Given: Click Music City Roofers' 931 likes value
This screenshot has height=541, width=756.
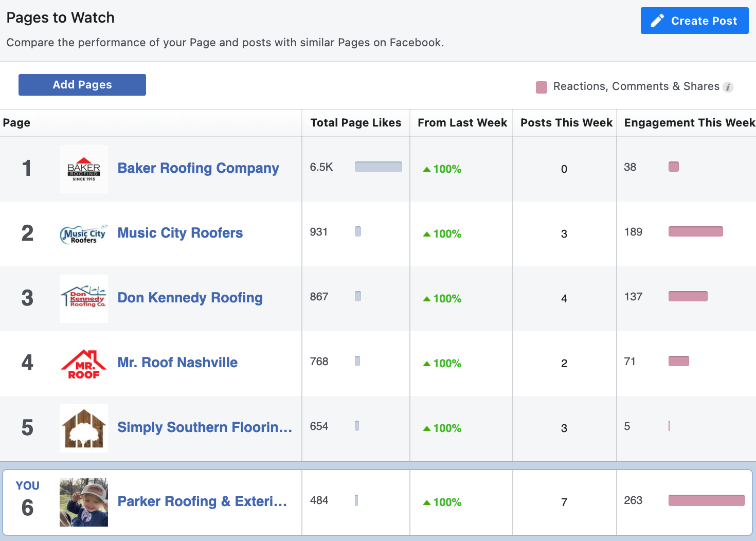Looking at the screenshot, I should coord(319,232).
